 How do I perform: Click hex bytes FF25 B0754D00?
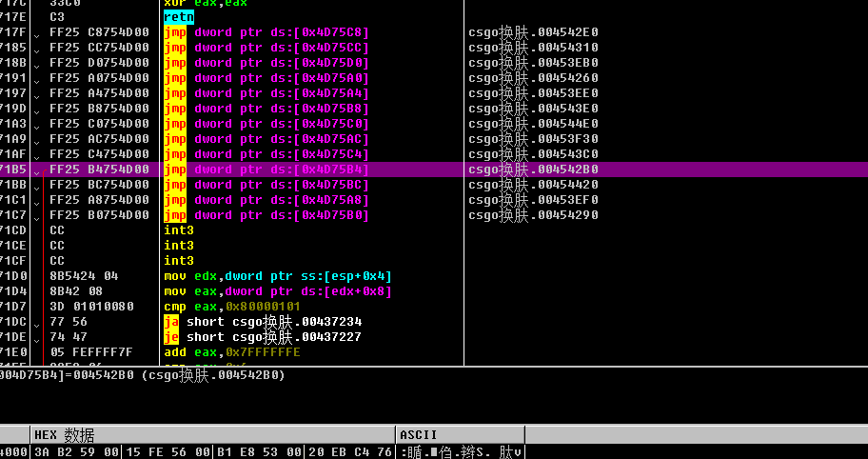point(99,215)
